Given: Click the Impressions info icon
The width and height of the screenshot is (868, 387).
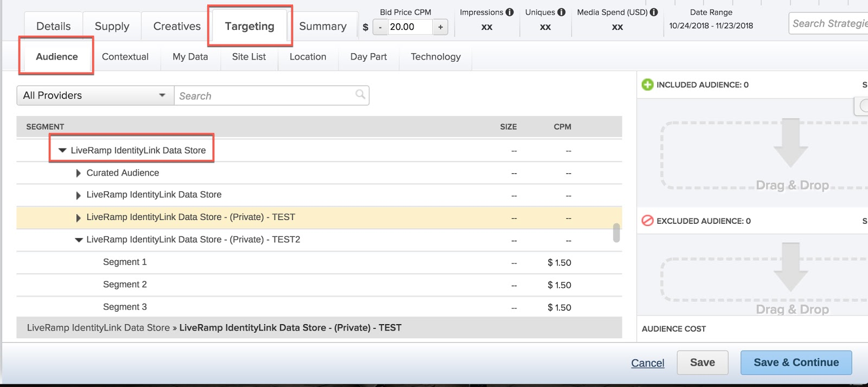Looking at the screenshot, I should [x=509, y=12].
